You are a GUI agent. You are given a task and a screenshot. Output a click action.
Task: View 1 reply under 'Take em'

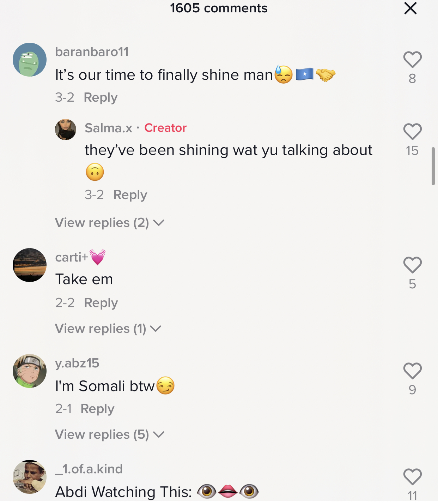tap(108, 329)
